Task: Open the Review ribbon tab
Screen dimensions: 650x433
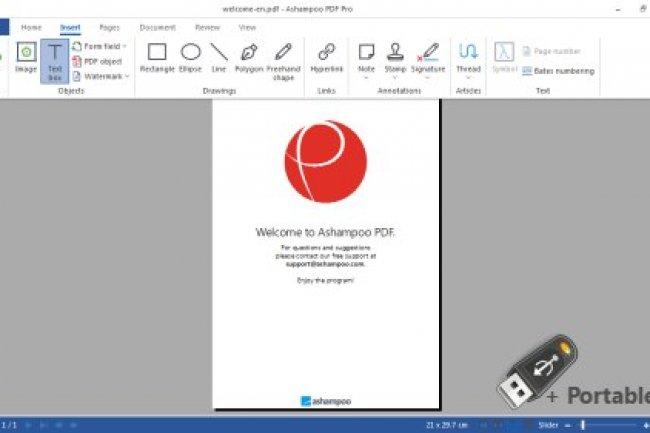Action: (x=208, y=27)
